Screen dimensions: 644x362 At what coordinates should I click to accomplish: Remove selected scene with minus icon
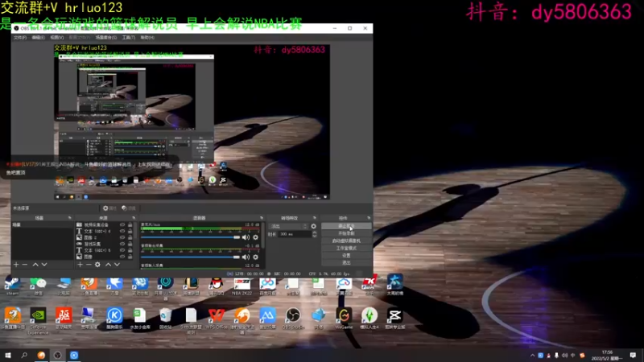(x=25, y=265)
